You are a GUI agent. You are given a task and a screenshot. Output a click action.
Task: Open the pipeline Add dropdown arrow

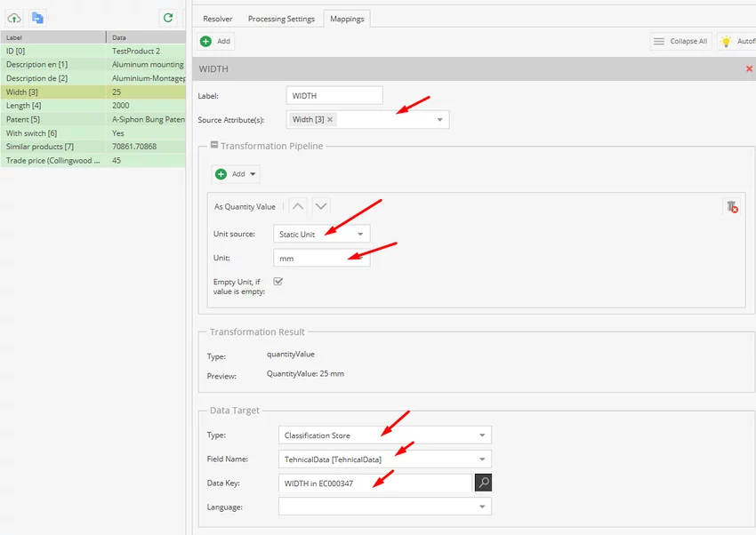click(x=253, y=174)
